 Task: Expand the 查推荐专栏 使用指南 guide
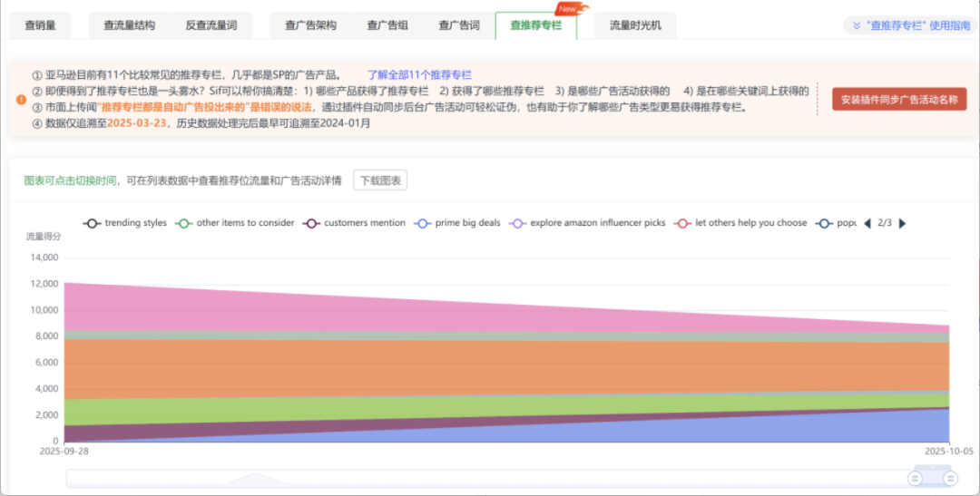pos(911,25)
